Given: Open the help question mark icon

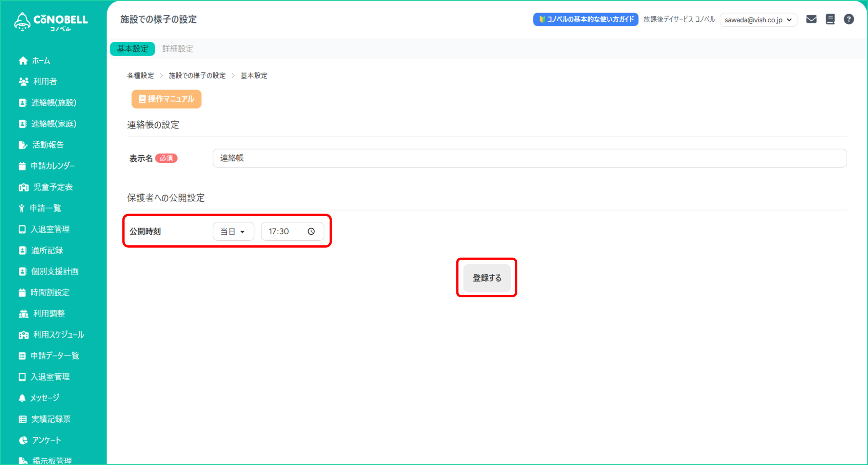Looking at the screenshot, I should pyautogui.click(x=849, y=19).
